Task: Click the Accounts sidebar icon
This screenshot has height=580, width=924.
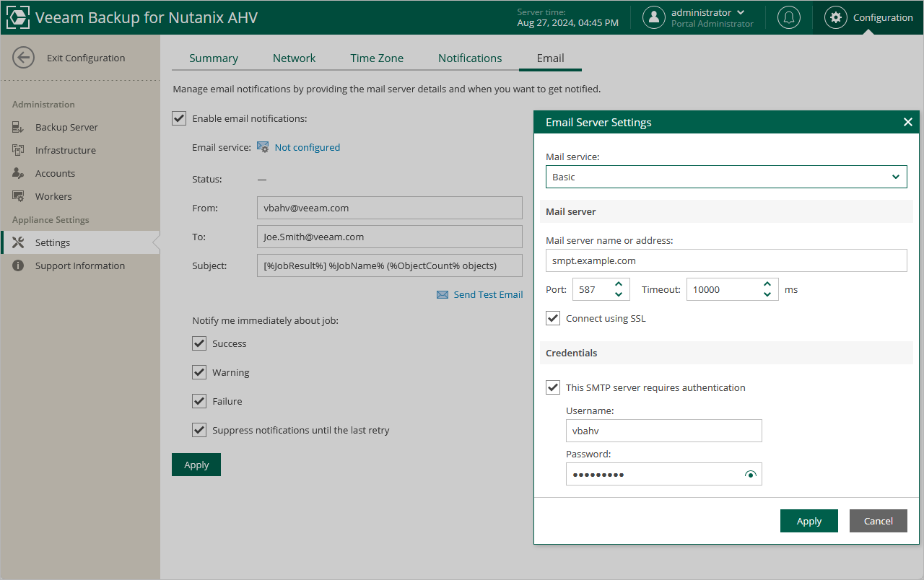Action: pos(19,173)
